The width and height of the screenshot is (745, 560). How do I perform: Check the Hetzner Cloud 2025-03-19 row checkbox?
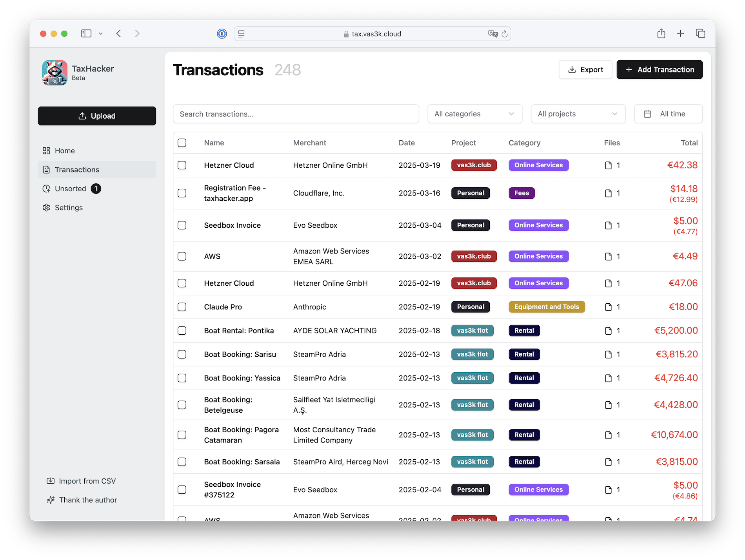pyautogui.click(x=182, y=165)
